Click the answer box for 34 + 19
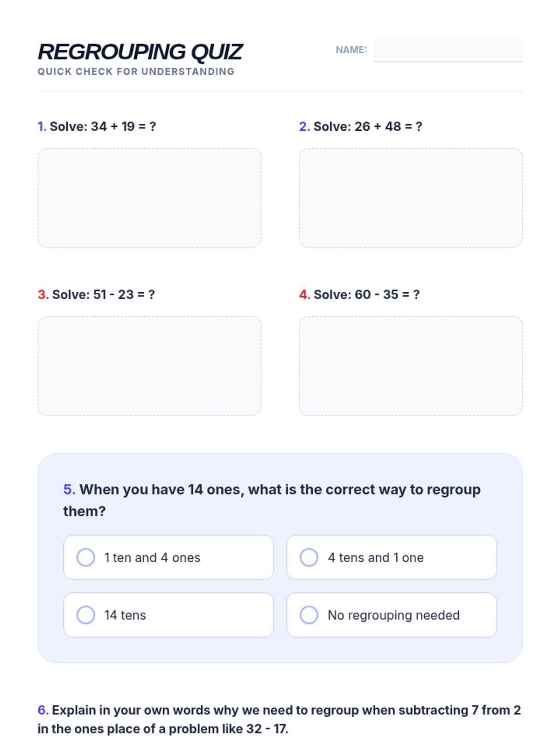This screenshot has height=747, width=560. (x=149, y=198)
